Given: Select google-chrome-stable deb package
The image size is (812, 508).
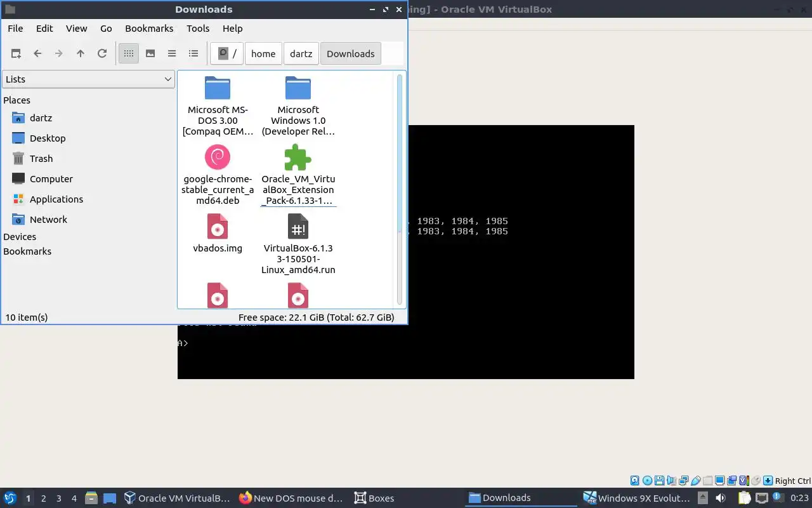Looking at the screenshot, I should 218,175.
